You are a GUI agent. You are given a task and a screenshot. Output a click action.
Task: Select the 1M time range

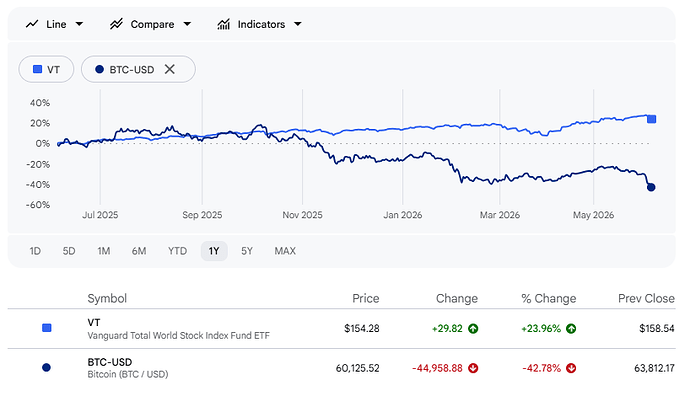tap(104, 251)
